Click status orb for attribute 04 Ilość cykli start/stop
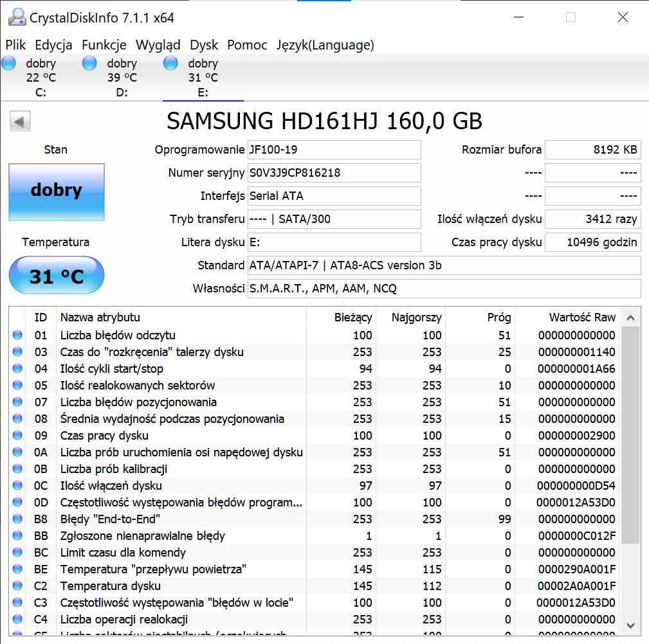Screen dimensions: 649x644 pos(17,368)
